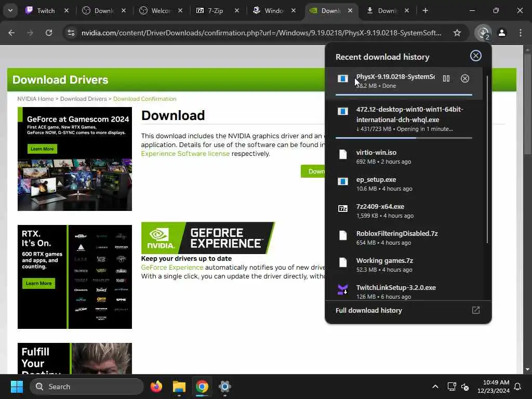
Task: Click the Chrome taskbar icon
Action: coord(202,387)
